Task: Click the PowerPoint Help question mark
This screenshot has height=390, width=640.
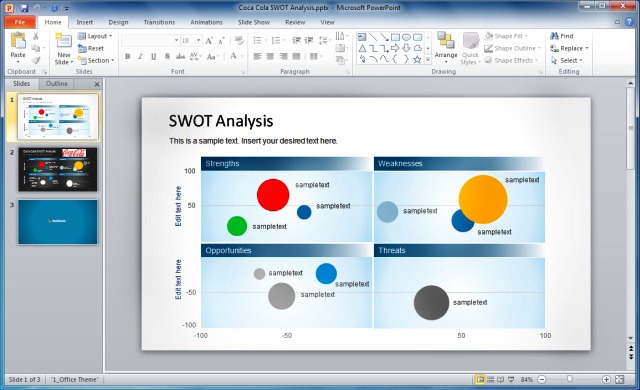Action: coord(629,22)
